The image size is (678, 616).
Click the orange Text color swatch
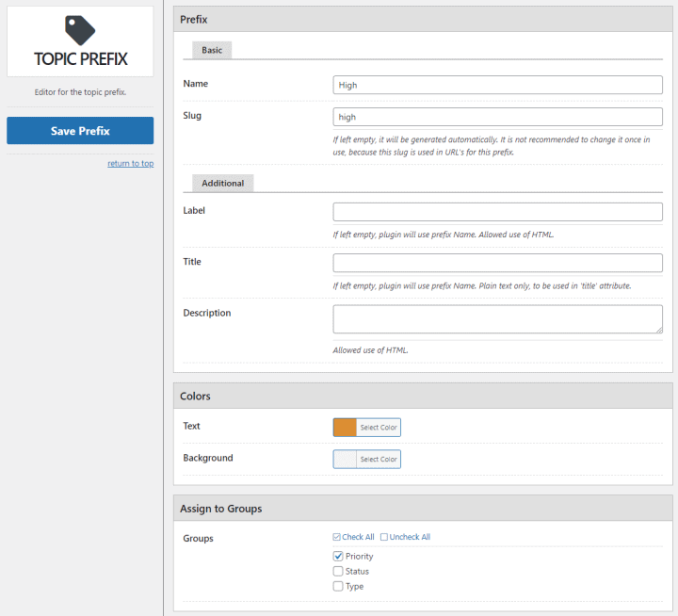pyautogui.click(x=345, y=428)
